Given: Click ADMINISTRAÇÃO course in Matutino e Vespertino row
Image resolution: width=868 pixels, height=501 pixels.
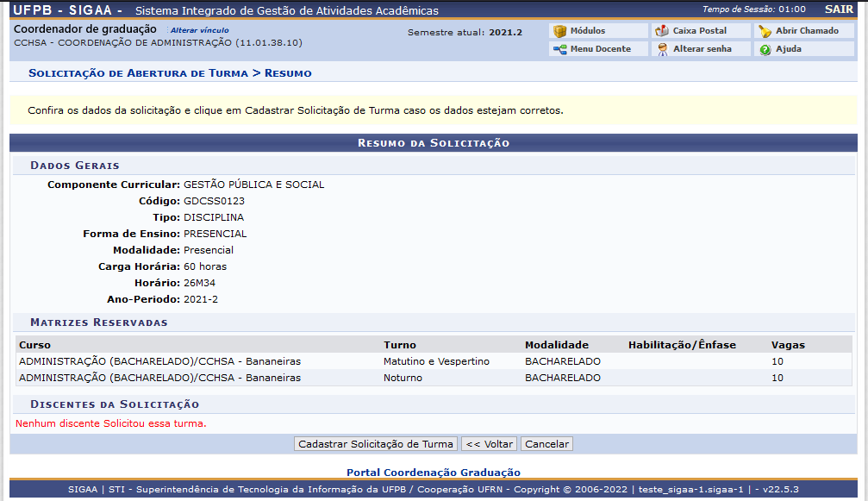Looking at the screenshot, I should click(x=159, y=361).
